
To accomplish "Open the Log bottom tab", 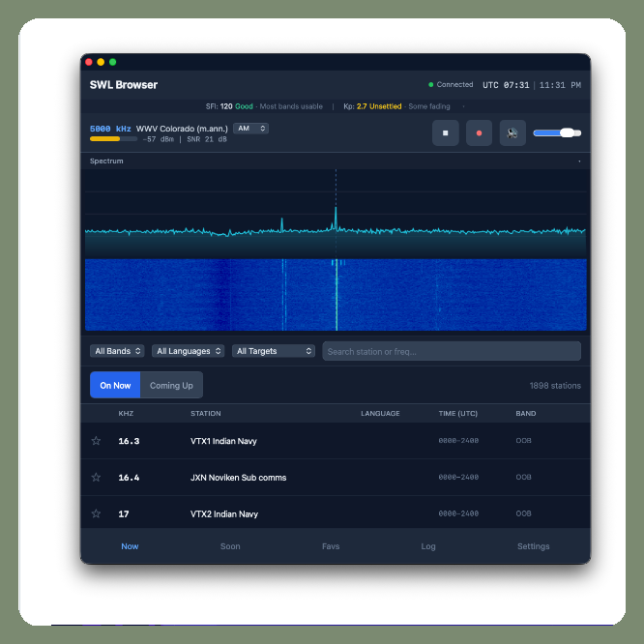I will [x=428, y=545].
